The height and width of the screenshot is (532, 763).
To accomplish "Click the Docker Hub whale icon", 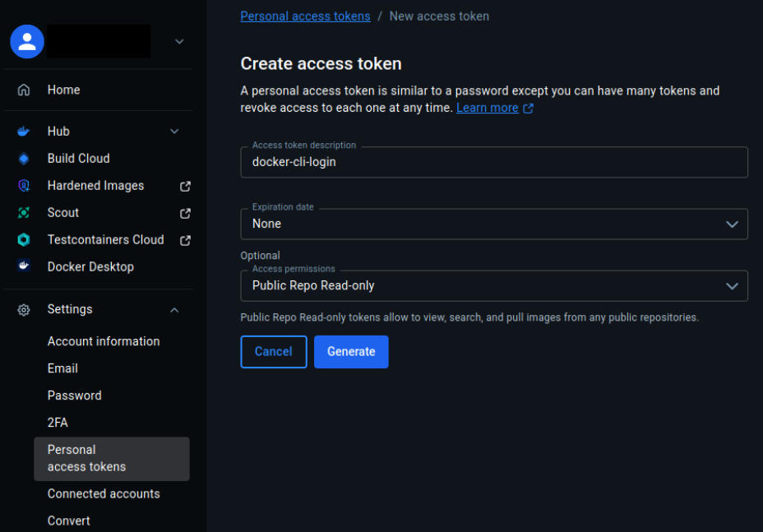I will 24,132.
